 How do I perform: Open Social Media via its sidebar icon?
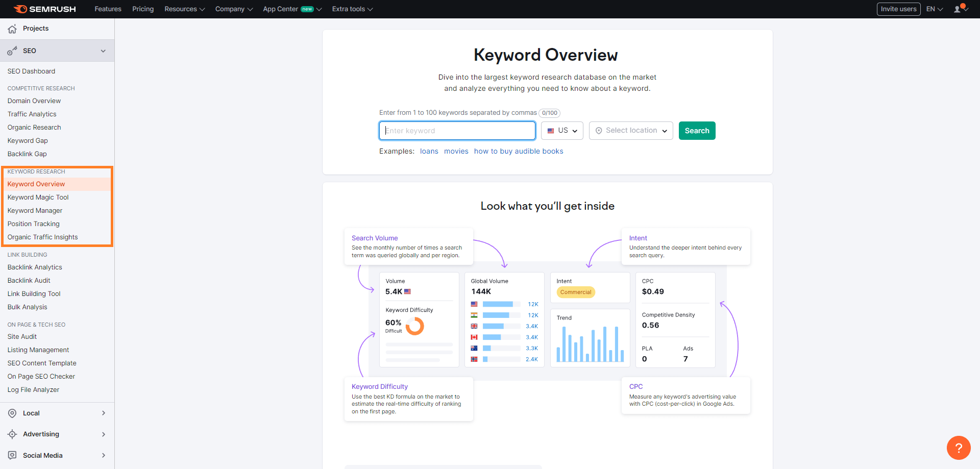(x=12, y=455)
